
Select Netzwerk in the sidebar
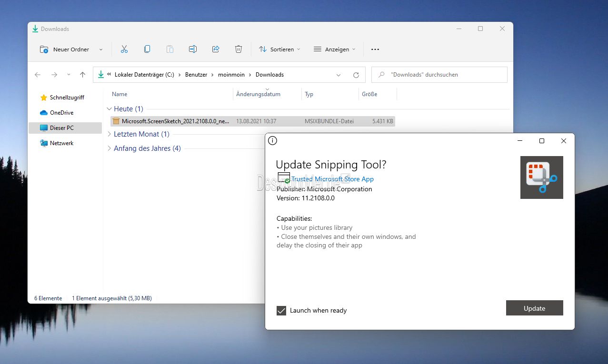61,143
